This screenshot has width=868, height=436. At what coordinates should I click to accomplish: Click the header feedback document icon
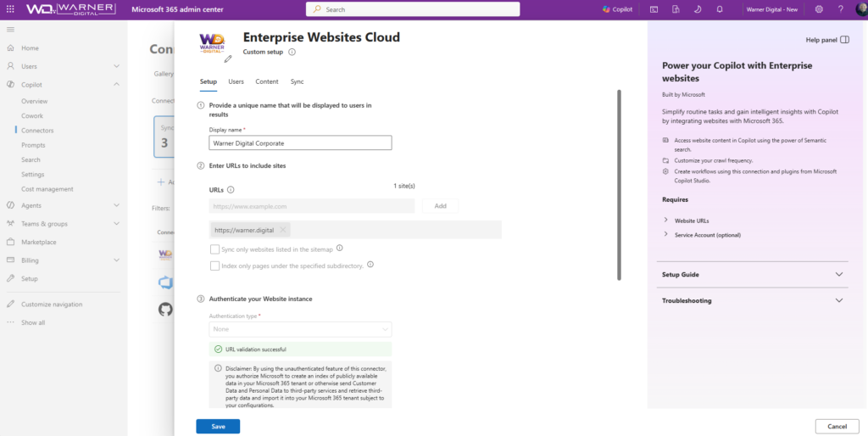click(x=676, y=9)
